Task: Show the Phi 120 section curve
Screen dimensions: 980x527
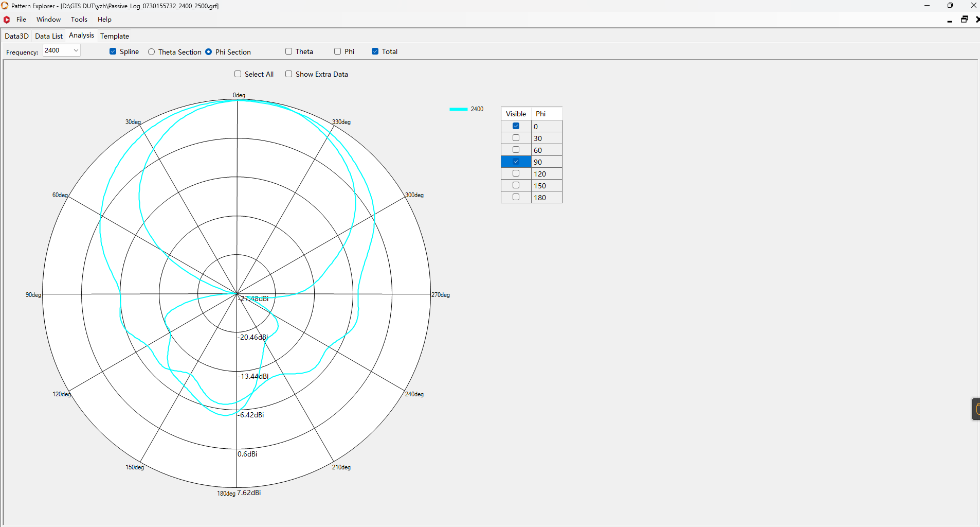Action: click(x=516, y=173)
